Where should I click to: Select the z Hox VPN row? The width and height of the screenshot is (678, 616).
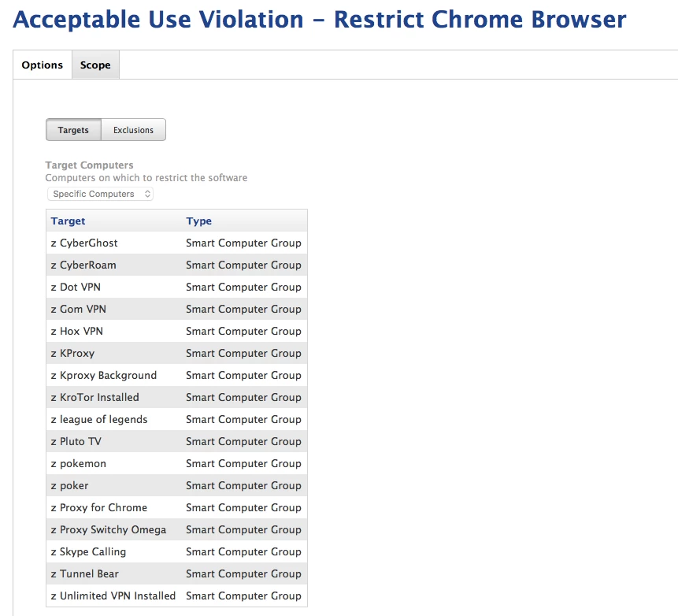point(177,332)
